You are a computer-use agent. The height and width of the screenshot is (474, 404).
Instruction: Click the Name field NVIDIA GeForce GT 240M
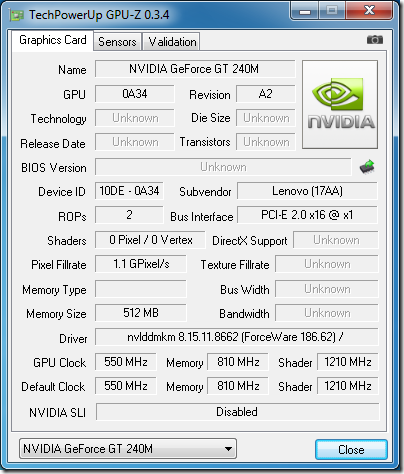click(x=195, y=69)
